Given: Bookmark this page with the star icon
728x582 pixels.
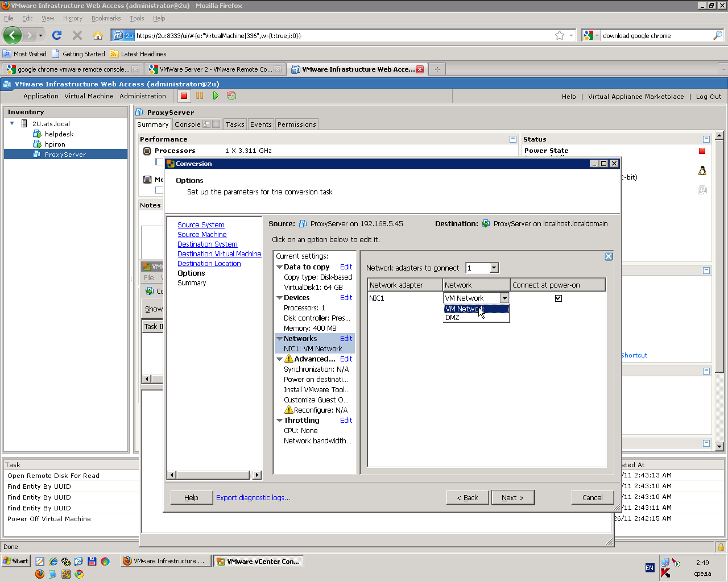Looking at the screenshot, I should point(560,35).
